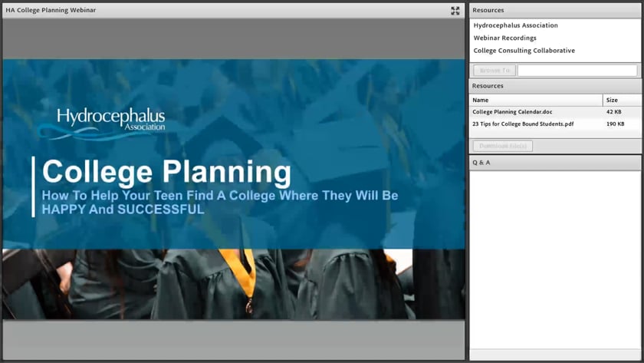This screenshot has height=363, width=644.
Task: Select the College Planning Calendar.doc file
Action: tap(512, 112)
